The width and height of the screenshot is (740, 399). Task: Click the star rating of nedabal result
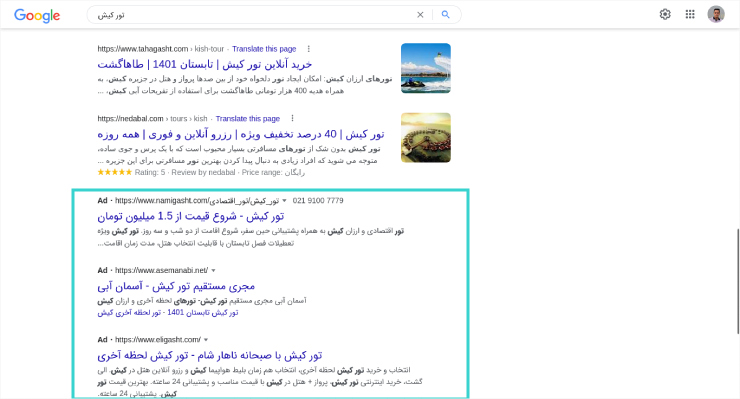[115, 172]
